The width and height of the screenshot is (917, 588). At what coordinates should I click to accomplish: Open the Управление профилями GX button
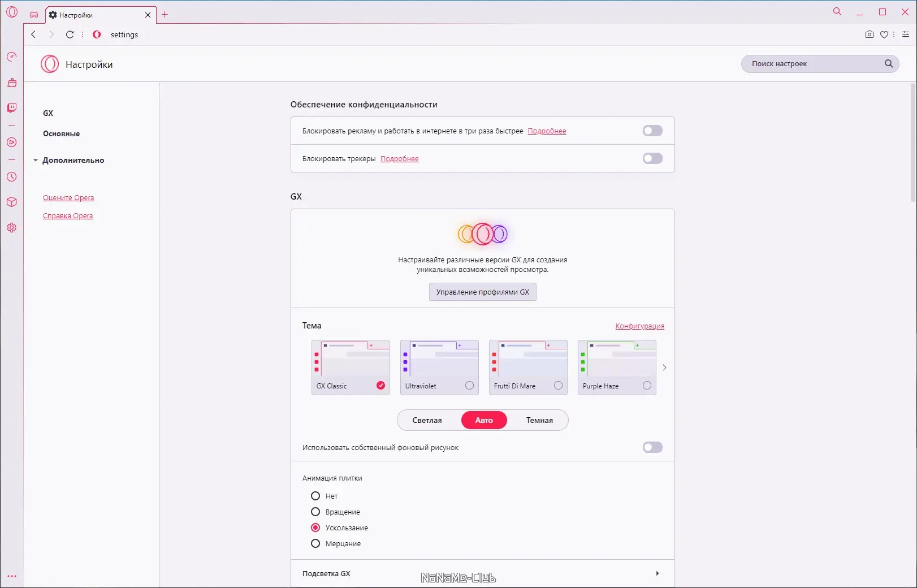click(x=482, y=292)
